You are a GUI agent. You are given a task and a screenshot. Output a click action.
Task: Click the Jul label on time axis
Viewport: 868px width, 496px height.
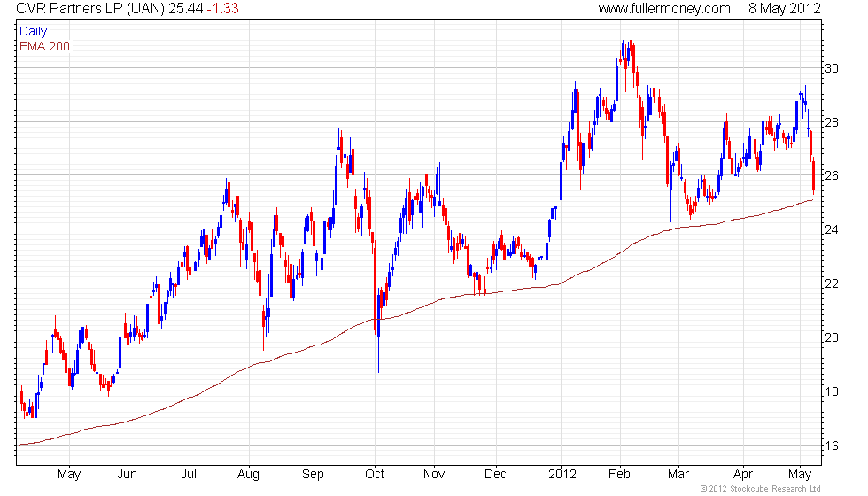point(190,475)
